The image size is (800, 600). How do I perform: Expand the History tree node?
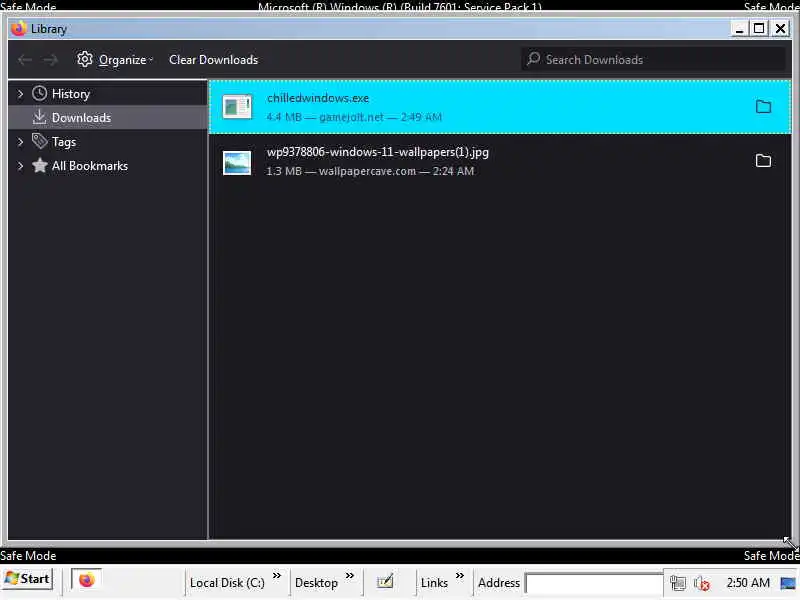point(20,94)
